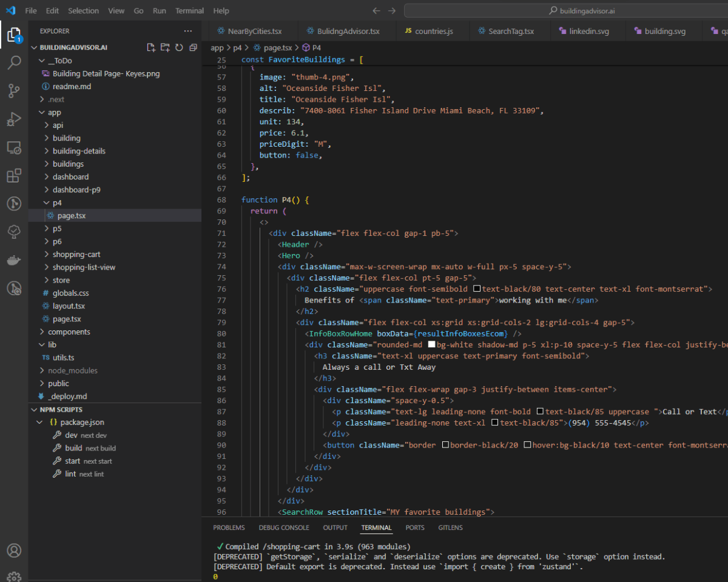Image resolution: width=728 pixels, height=582 pixels.
Task: Collapse the p4 folder
Action: coord(56,202)
